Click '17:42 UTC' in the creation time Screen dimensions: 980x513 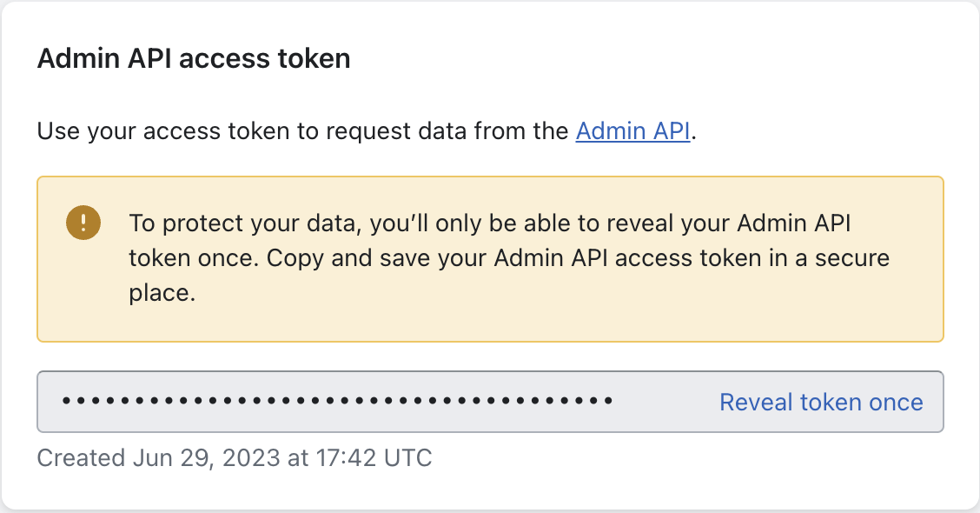tap(374, 458)
